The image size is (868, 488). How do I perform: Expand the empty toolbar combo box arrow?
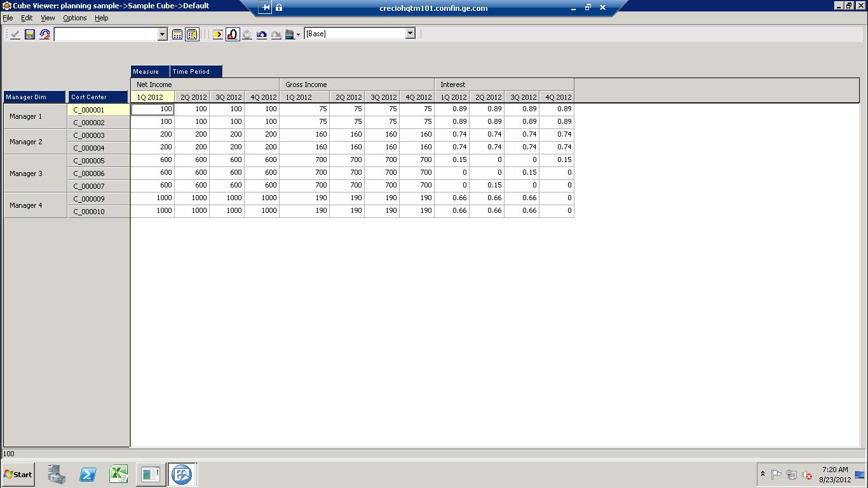(162, 34)
